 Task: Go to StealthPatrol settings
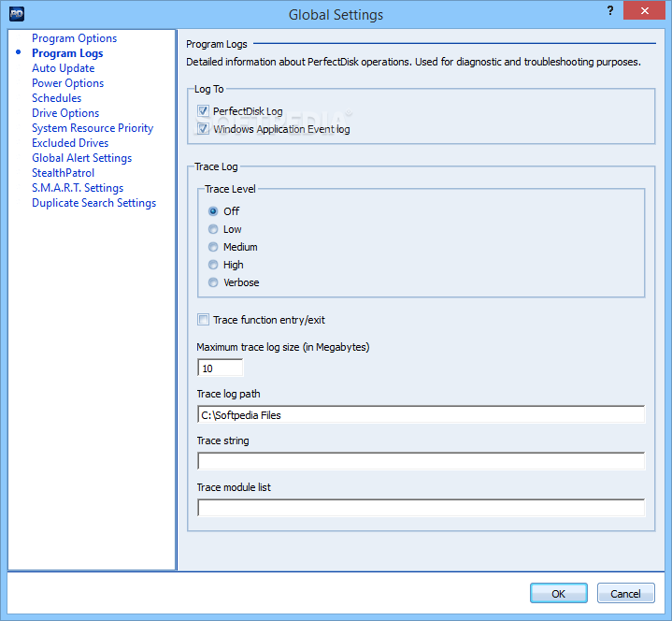(x=63, y=173)
